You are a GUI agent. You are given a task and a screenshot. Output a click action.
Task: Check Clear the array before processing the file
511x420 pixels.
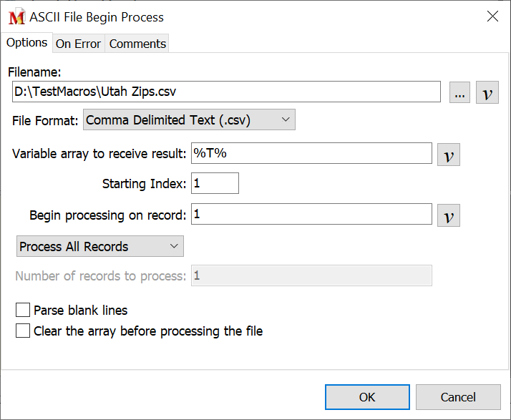pos(24,331)
